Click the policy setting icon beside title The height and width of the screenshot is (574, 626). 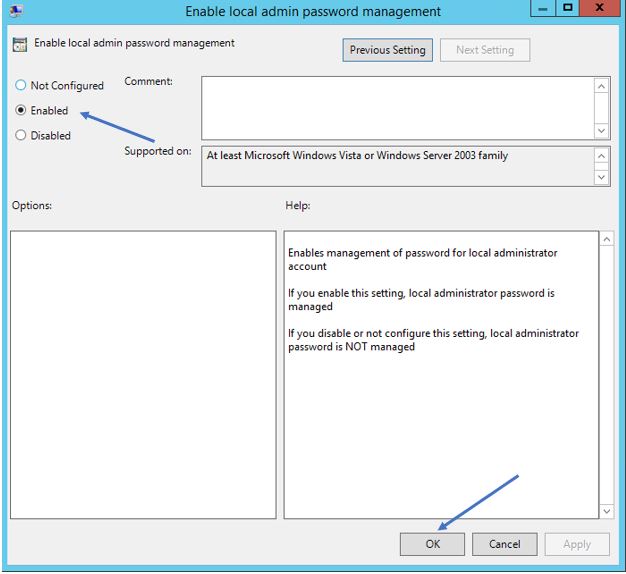(20, 44)
